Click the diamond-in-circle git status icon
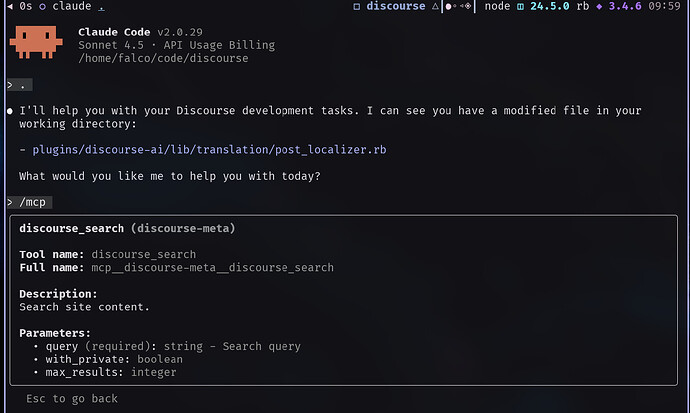Viewport: 690px width, 413px height. 468,6
